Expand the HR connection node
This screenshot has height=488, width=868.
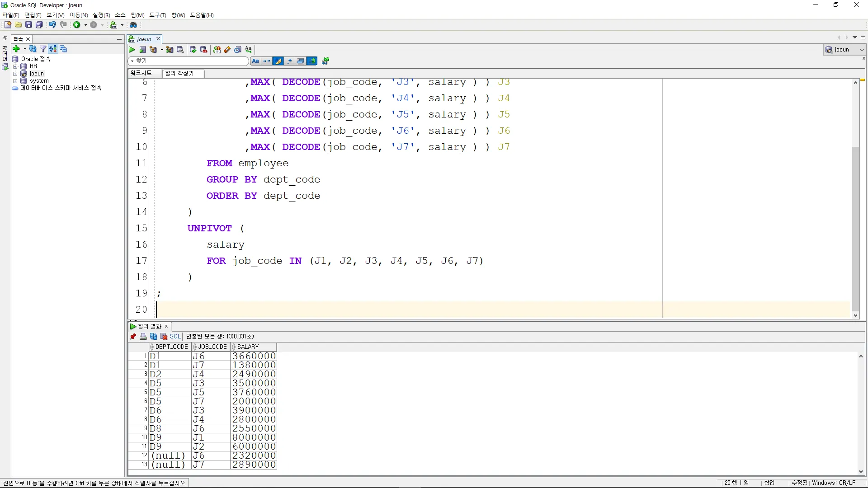pos(15,66)
